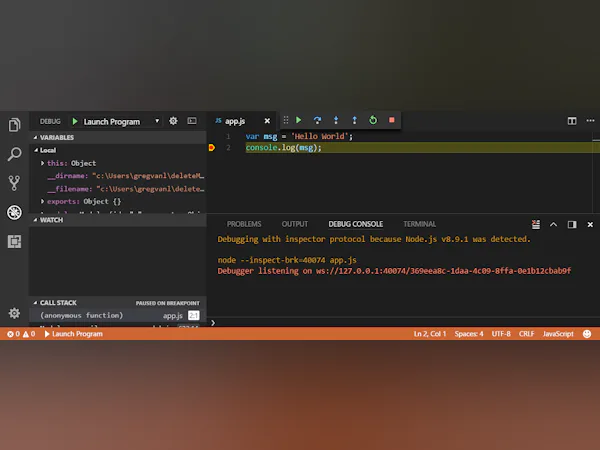Switch to the PROBLEMS tab
Screen dimensions: 600x450
244,224
